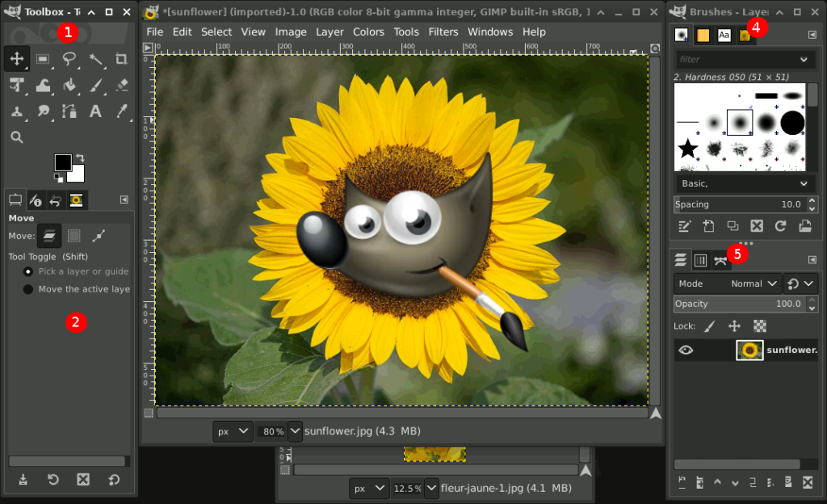Delete tool preset at toolbox bottom
The width and height of the screenshot is (827, 504).
[83, 479]
